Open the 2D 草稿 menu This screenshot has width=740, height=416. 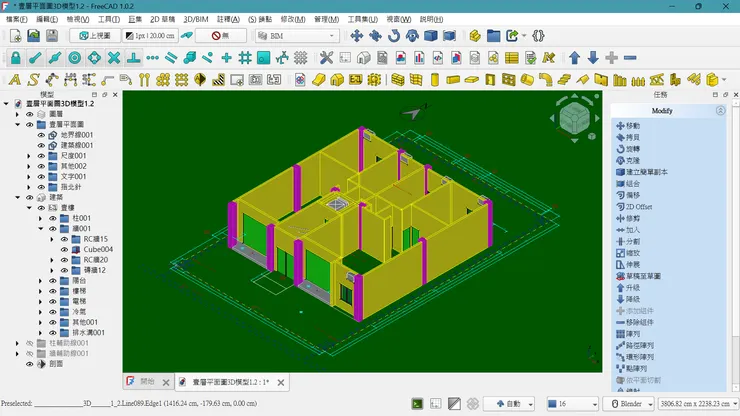[162, 19]
